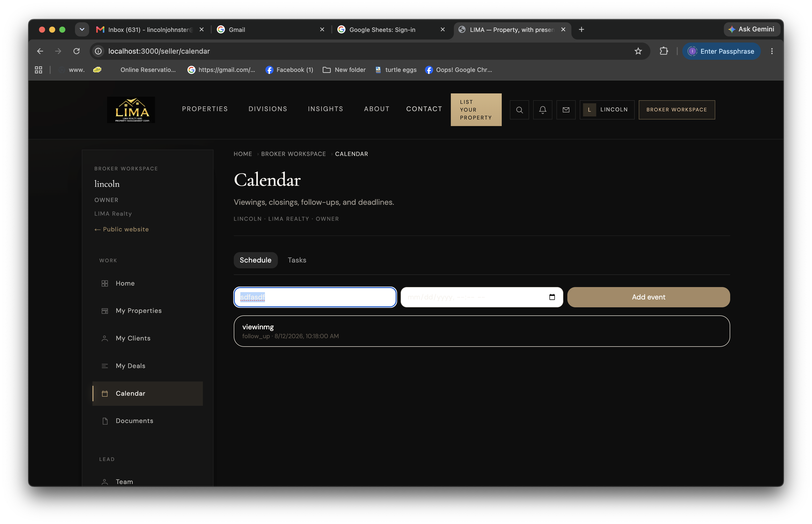This screenshot has height=524, width=812.
Task: Click the browser forward arrow
Action: (58, 51)
